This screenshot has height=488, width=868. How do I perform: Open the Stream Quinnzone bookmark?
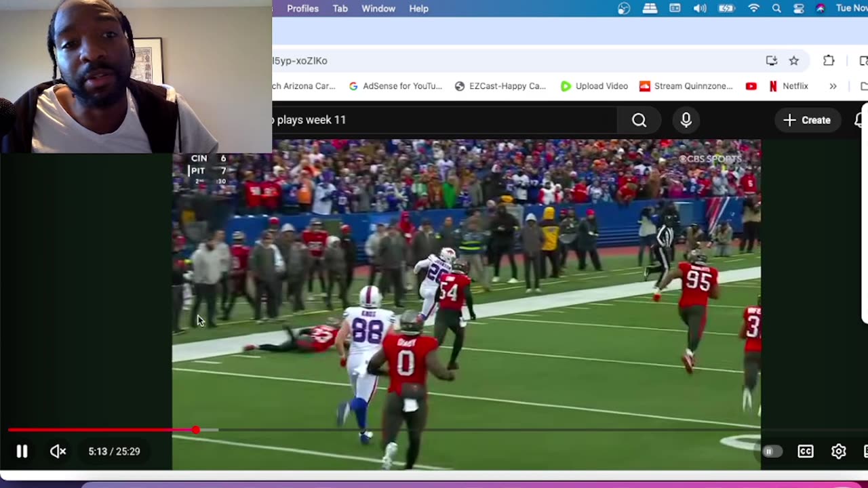[686, 86]
